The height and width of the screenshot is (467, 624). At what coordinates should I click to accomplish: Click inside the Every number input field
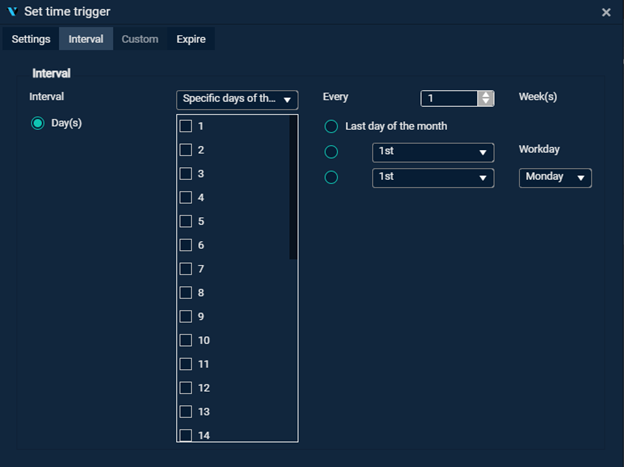coord(449,98)
